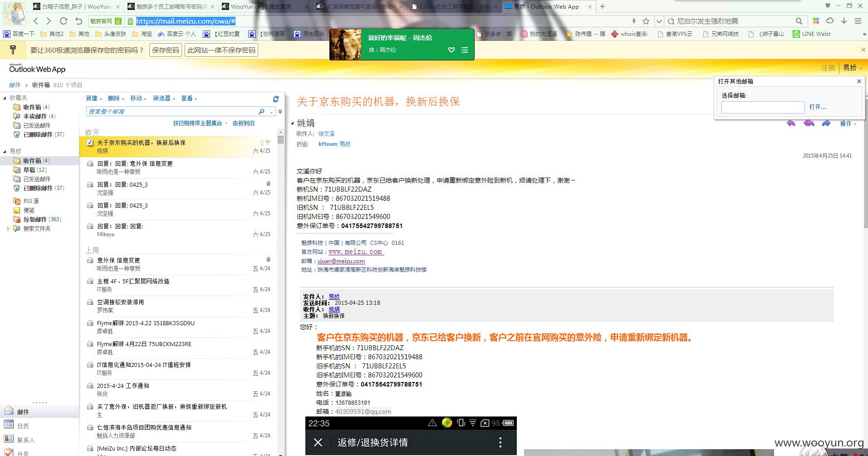This screenshot has height=456, width=868.
Task: Click the 打开... open mailbox link
Action: pos(818,107)
